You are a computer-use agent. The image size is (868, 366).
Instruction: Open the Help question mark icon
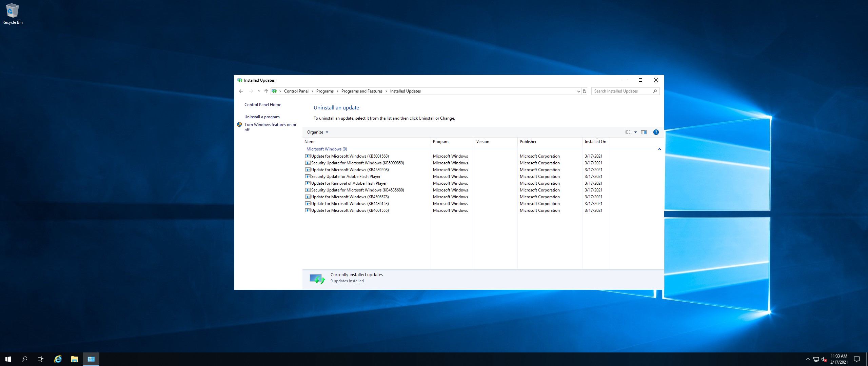pos(656,132)
